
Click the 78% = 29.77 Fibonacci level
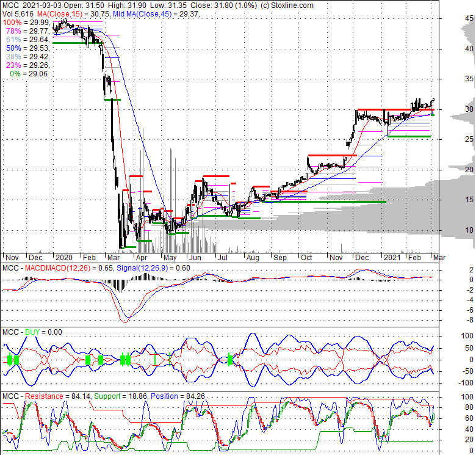(x=28, y=31)
